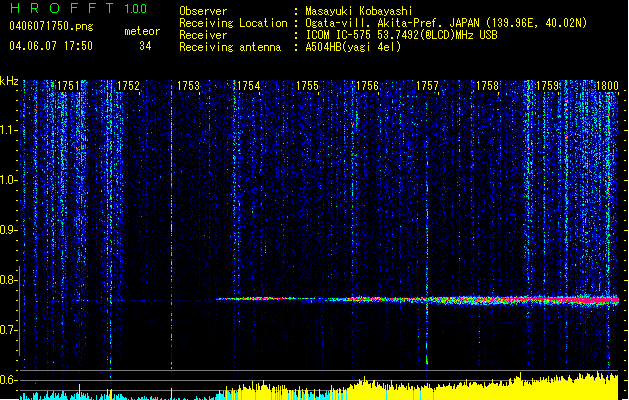The image size is (629, 400).
Task: Select the 1754 time marker
Action: (248, 87)
